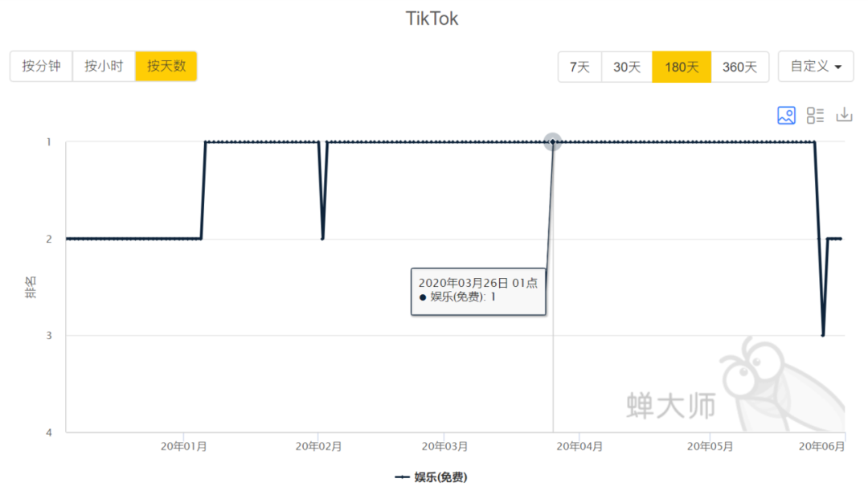Choose the 180天 time range
This screenshot has width=868, height=491.
[x=682, y=68]
